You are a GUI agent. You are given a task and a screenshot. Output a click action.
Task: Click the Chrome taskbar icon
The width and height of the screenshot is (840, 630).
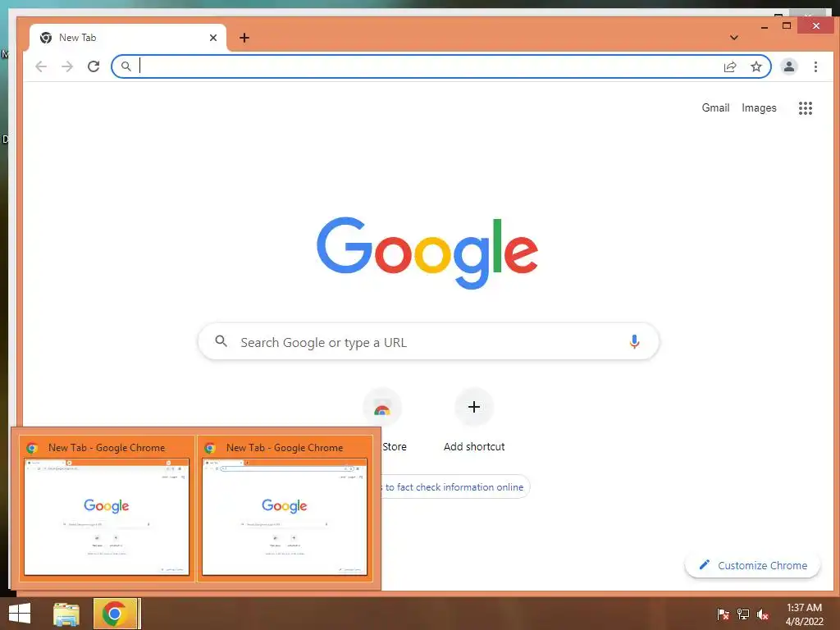click(116, 614)
